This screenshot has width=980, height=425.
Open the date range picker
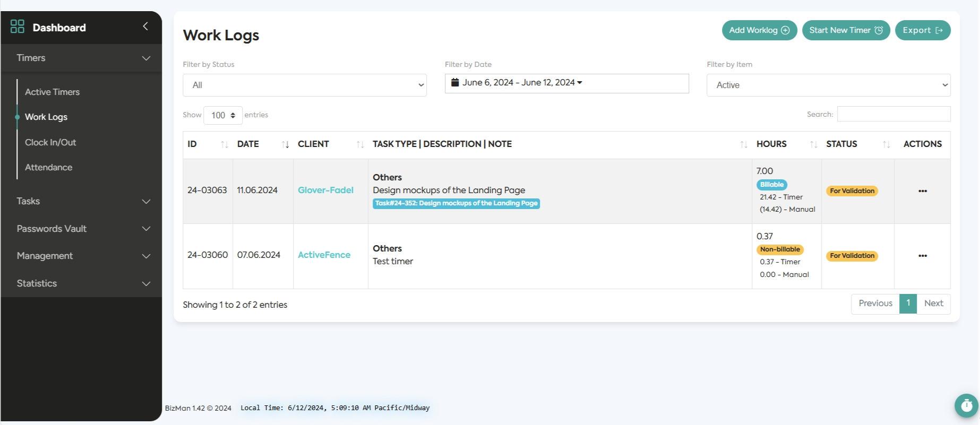tap(567, 83)
